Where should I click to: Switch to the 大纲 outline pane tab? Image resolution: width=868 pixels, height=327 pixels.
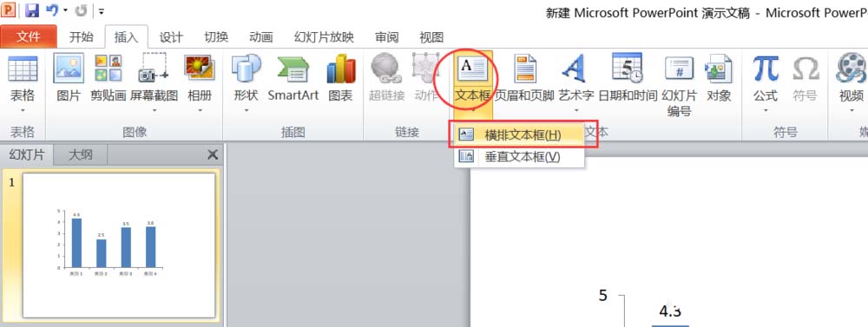click(80, 155)
